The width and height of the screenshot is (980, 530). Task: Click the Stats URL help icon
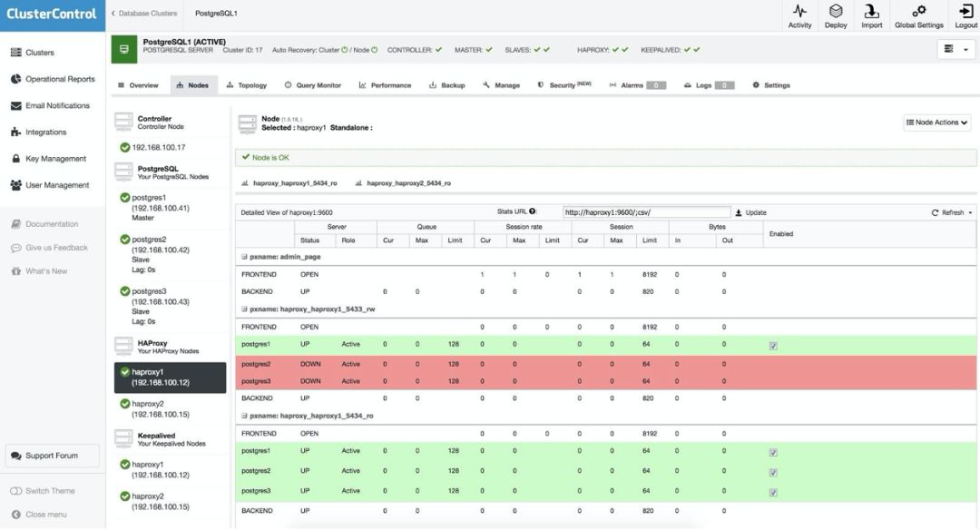tap(532, 211)
